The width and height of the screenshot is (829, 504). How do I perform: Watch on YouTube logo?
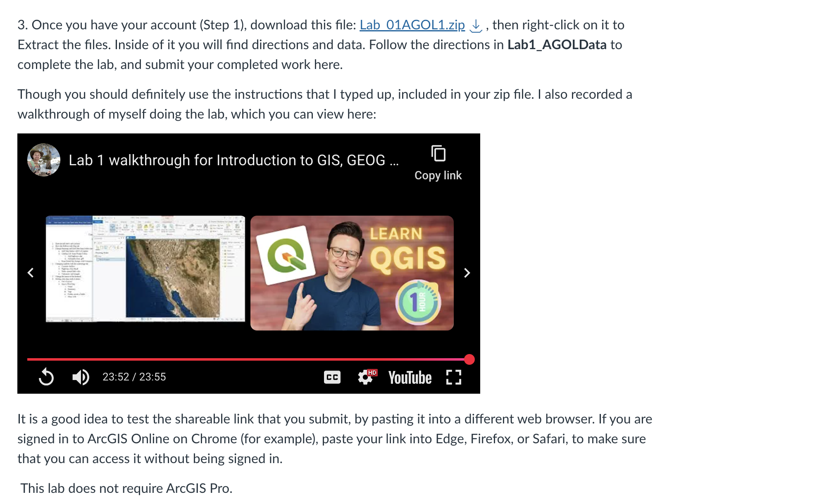click(410, 378)
